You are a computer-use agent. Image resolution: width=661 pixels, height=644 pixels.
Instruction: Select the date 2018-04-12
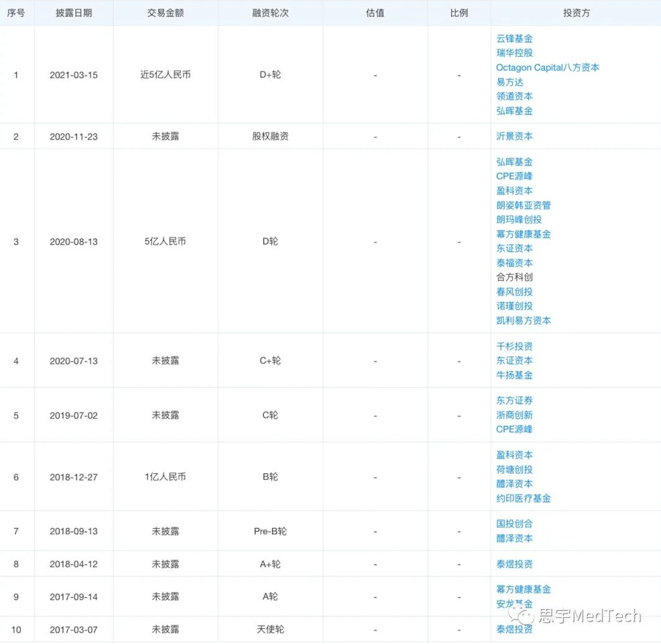pyautogui.click(x=74, y=564)
